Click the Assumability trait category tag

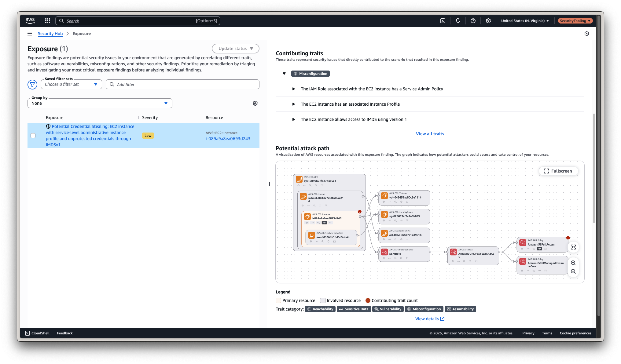(x=460, y=309)
